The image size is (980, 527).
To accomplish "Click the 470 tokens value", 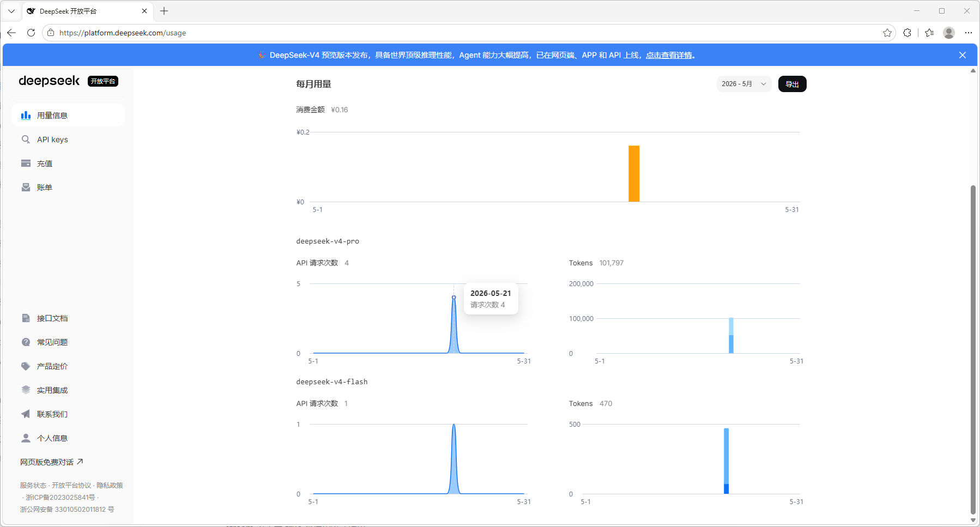I will tap(606, 403).
